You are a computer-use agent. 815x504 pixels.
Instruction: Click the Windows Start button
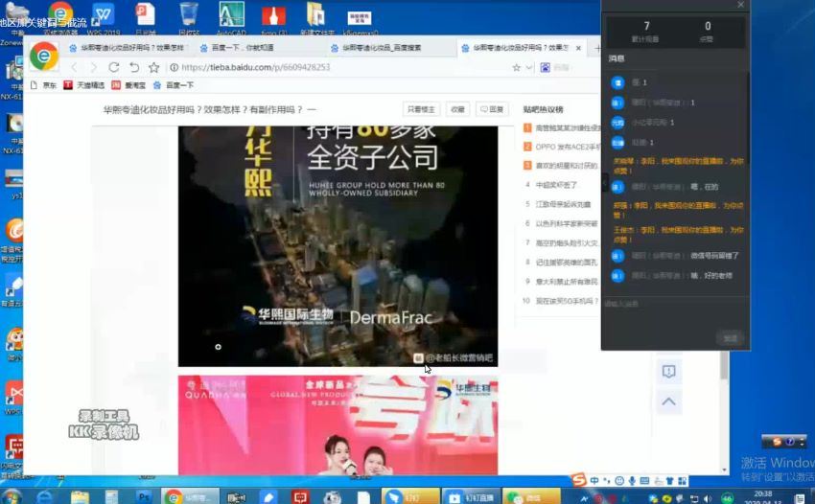[12, 496]
